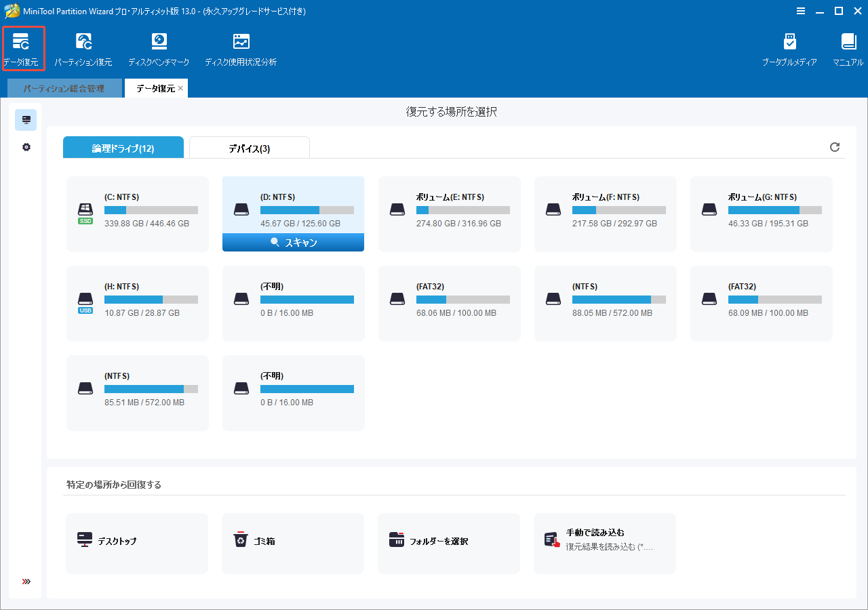Refresh the drive list
868x610 pixels.
[x=835, y=147]
